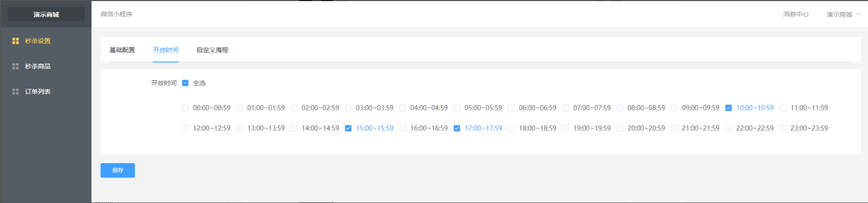Select the 08:00~08:59 checkbox
Image resolution: width=868 pixels, height=203 pixels.
(620, 108)
